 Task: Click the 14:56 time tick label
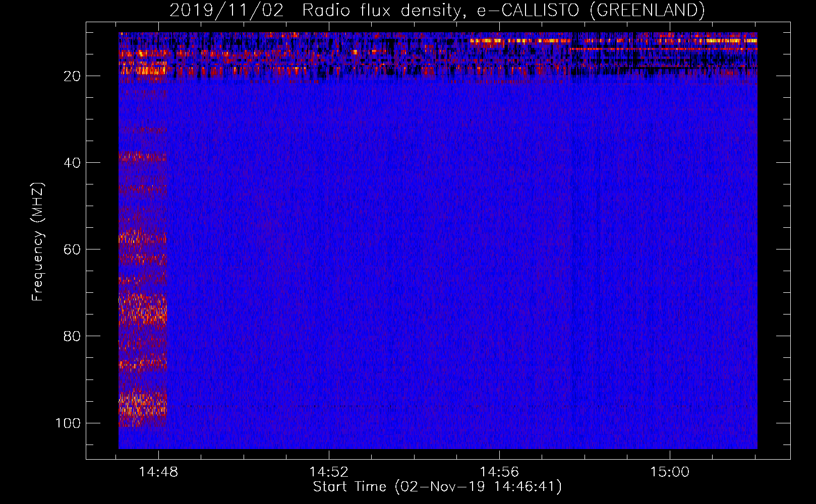coord(499,472)
